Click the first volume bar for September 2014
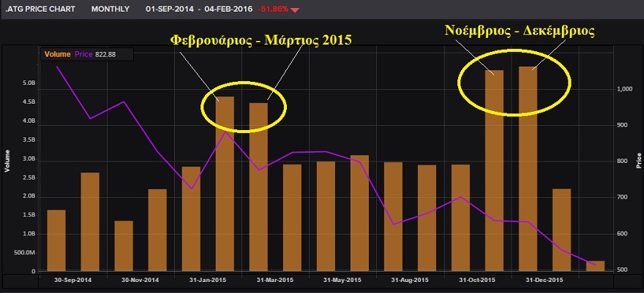The height and width of the screenshot is (293, 644). coord(56,240)
